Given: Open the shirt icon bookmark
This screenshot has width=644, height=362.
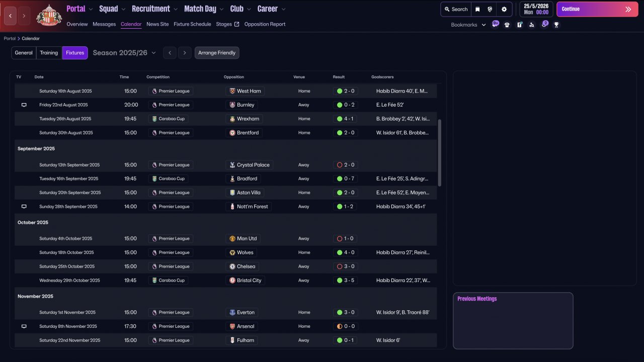Looking at the screenshot, I should tap(507, 25).
